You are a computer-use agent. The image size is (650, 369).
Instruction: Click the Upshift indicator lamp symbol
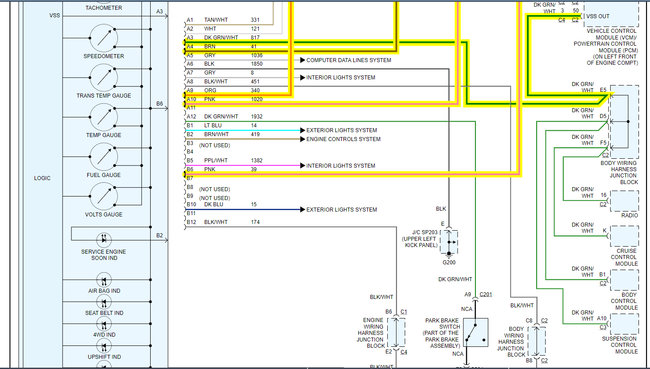104,346
